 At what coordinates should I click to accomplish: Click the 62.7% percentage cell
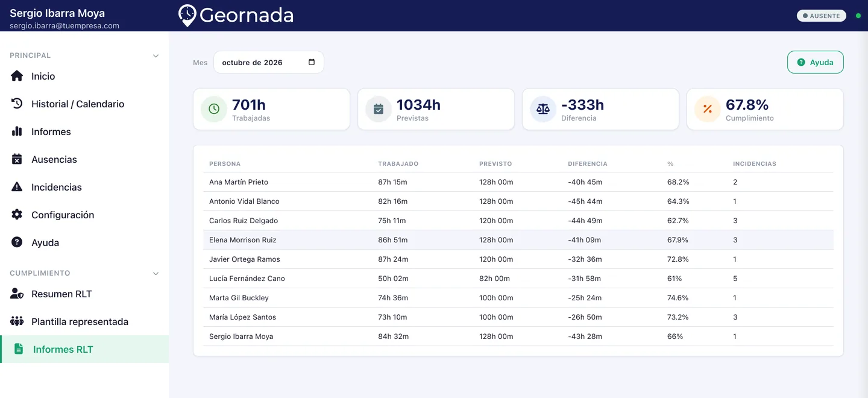(678, 221)
